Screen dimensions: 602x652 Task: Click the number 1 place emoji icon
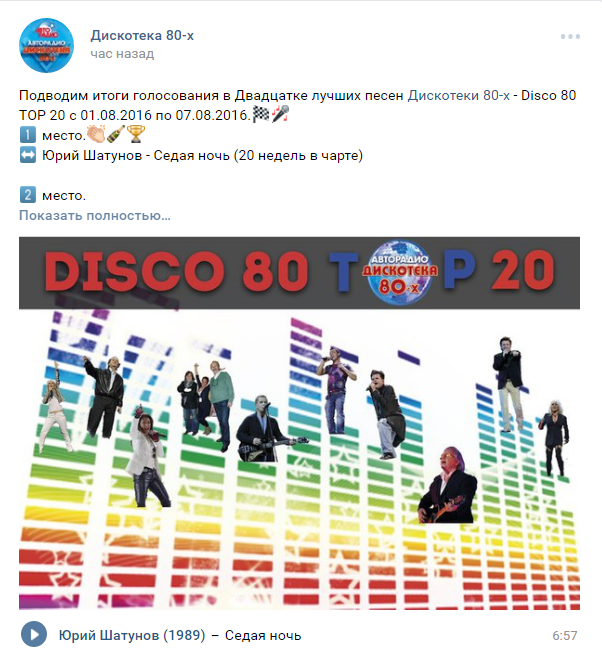(x=28, y=135)
